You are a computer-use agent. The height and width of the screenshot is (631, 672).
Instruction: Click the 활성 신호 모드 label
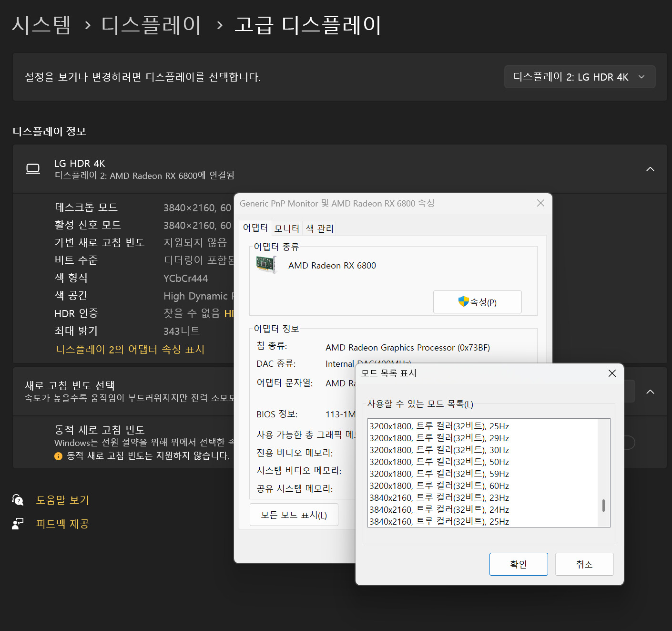click(x=88, y=225)
